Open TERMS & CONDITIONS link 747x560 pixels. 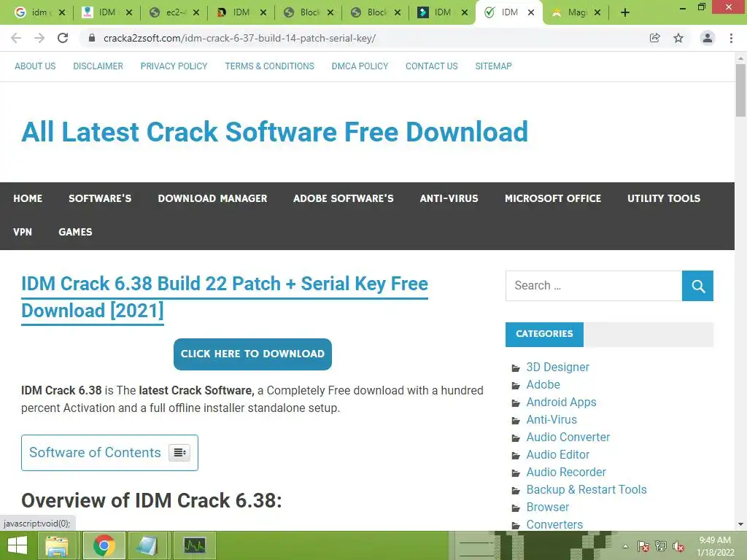pyautogui.click(x=270, y=66)
